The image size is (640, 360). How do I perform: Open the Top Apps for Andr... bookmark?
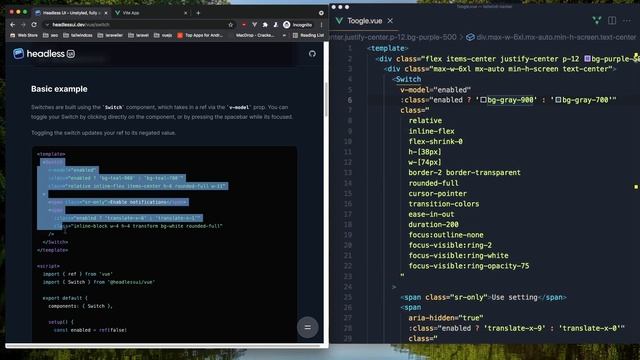pyautogui.click(x=200, y=36)
